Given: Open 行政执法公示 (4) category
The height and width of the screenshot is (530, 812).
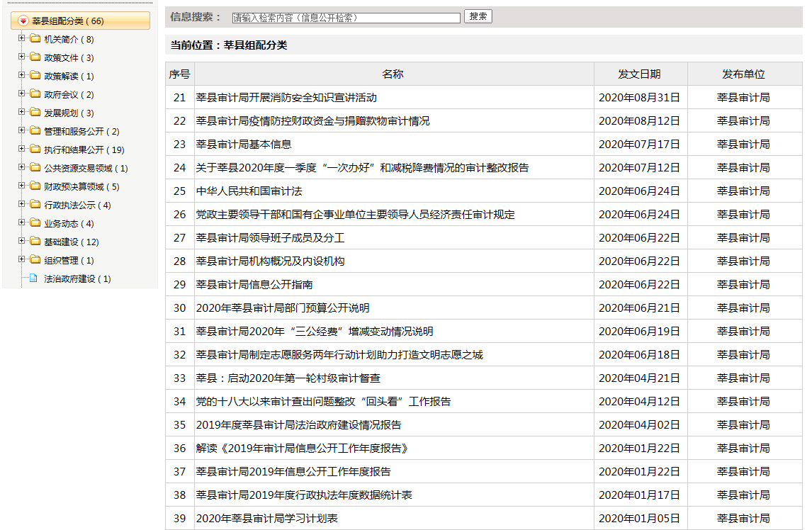Looking at the screenshot, I should point(77,205).
